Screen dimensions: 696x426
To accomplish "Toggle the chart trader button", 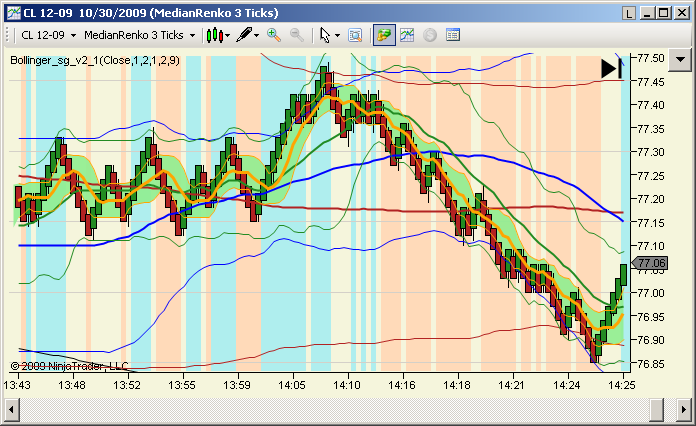I will (384, 35).
